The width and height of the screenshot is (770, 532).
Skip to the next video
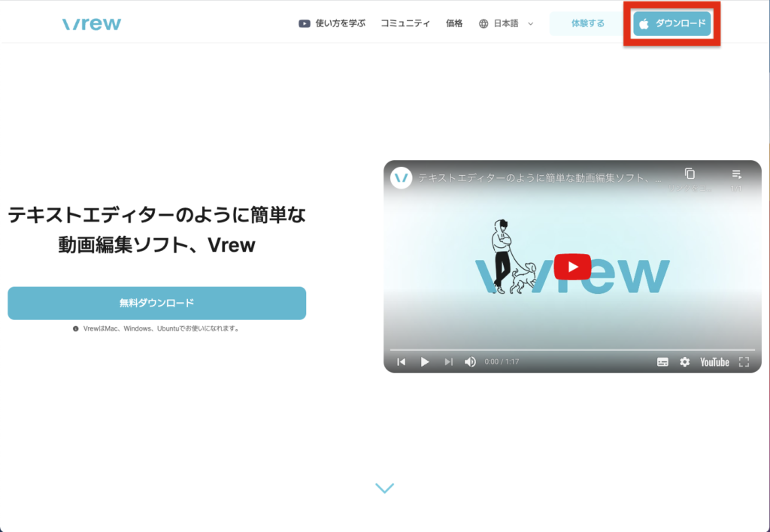448,362
